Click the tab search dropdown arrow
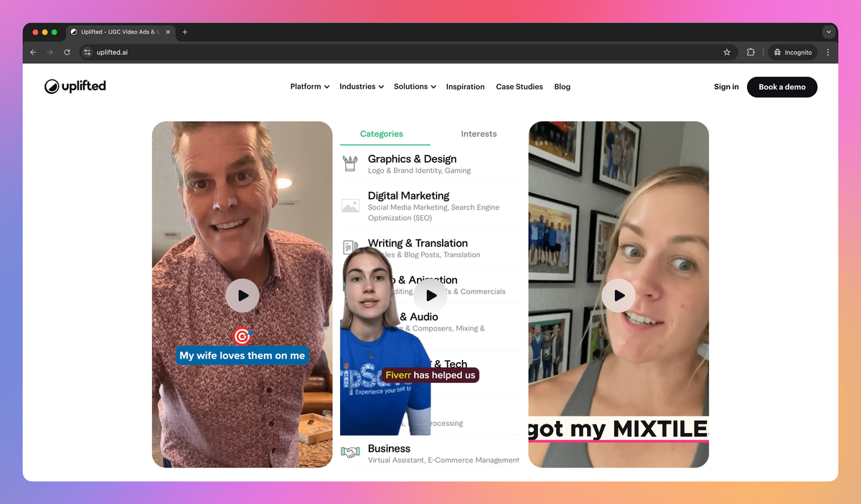 click(x=829, y=32)
